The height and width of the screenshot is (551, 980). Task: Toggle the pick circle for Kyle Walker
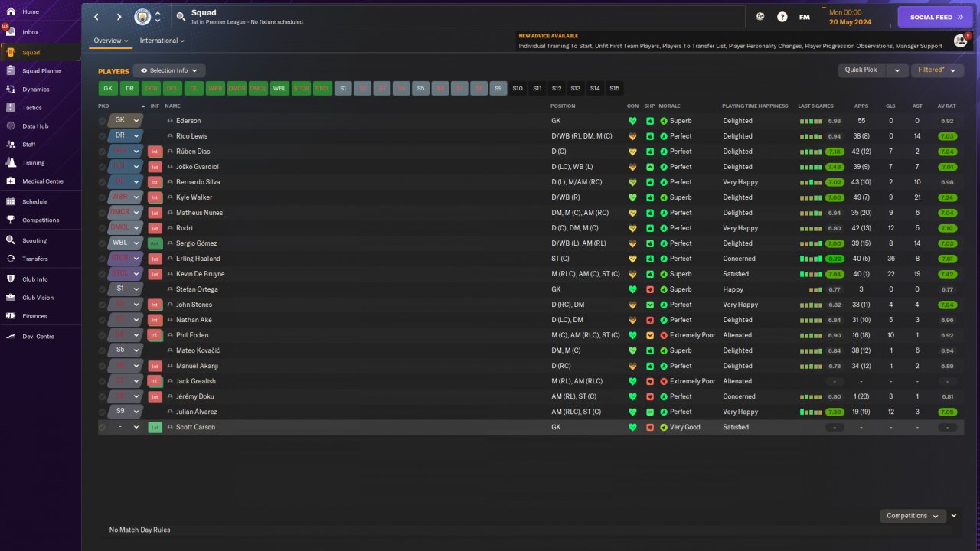103,197
